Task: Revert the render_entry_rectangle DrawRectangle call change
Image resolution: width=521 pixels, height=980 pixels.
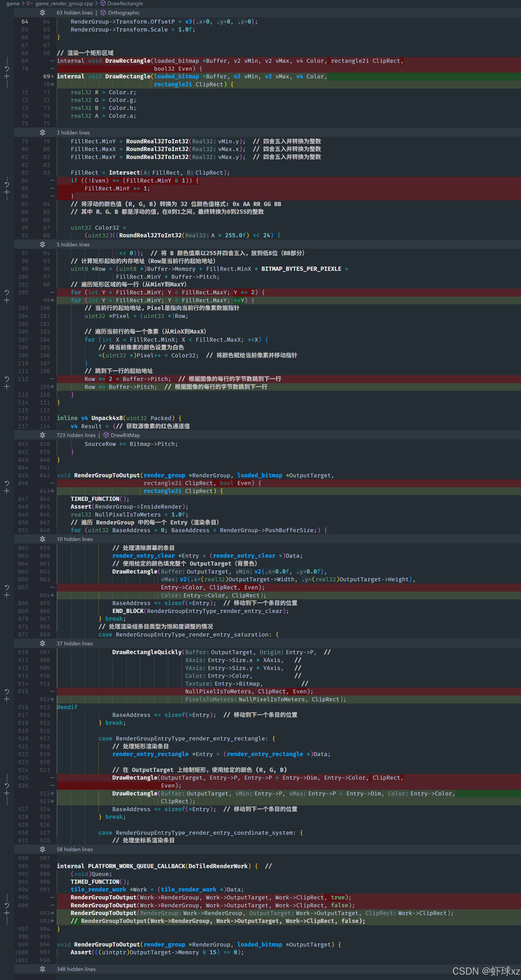Action: point(7,786)
